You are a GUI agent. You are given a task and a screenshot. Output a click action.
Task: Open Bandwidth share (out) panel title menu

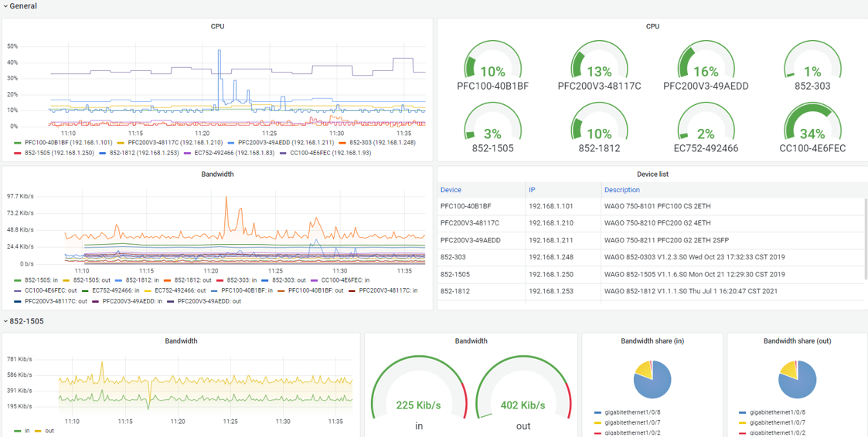pyautogui.click(x=797, y=340)
